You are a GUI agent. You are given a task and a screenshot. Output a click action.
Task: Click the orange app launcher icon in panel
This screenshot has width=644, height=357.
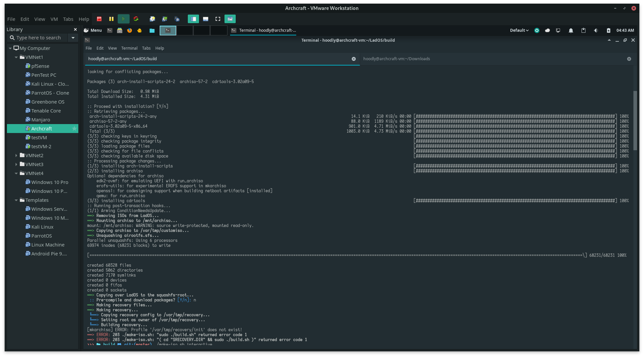[140, 30]
